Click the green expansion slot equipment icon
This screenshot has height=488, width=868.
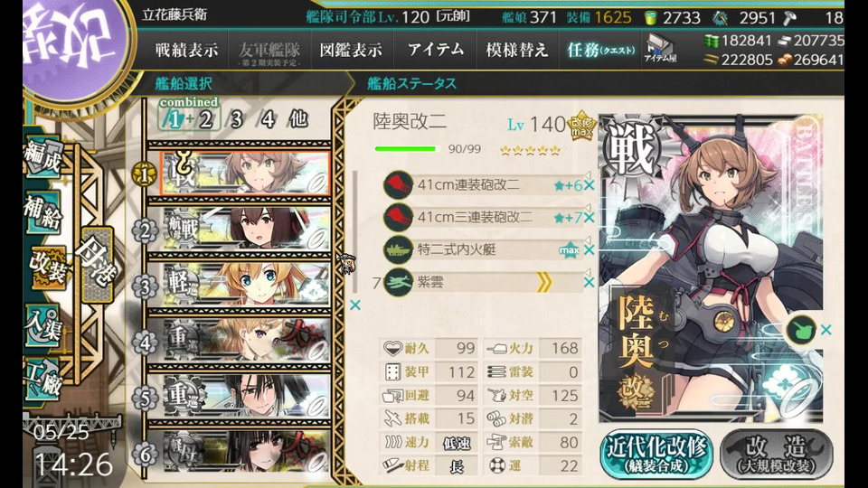pyautogui.click(x=801, y=330)
